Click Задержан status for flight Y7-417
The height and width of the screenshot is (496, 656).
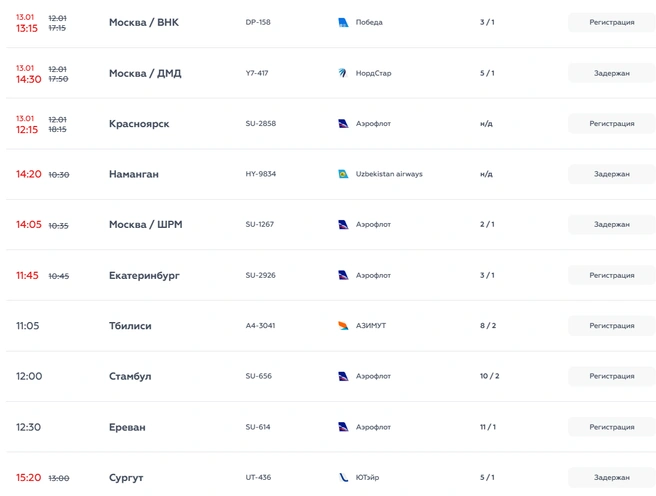(x=612, y=73)
